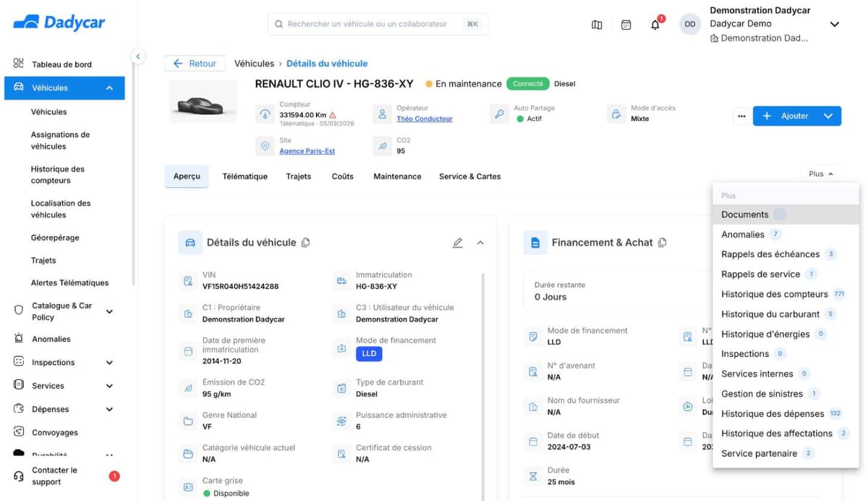Open the Théo Conducteur operator link
This screenshot has height=501, width=868.
click(425, 119)
